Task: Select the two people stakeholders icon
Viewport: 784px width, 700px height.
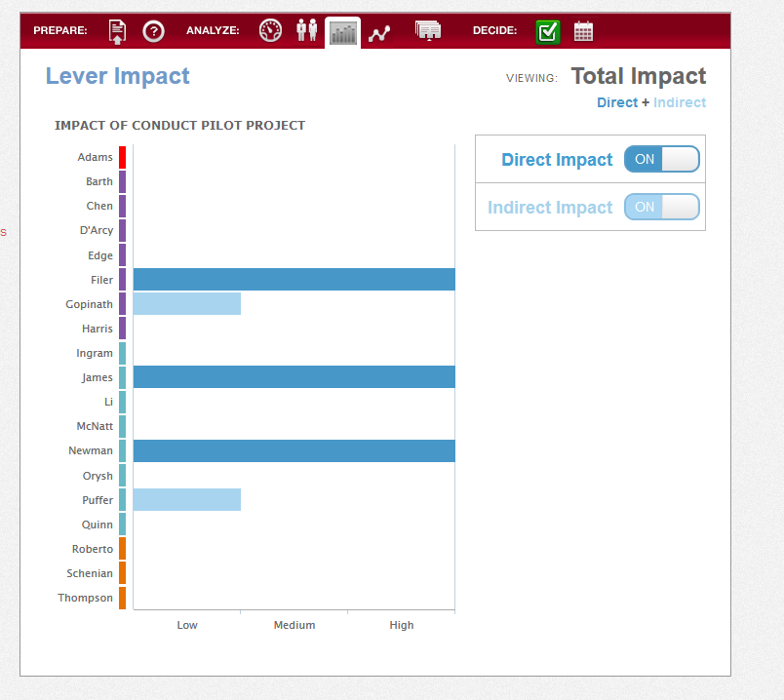Action: [306, 30]
